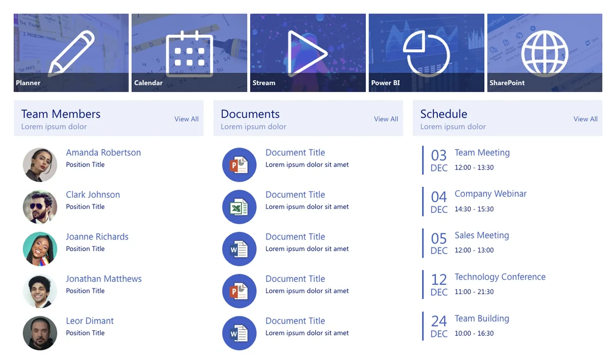616x364 pixels.
Task: Click Clark Johnson's profile photo
Action: point(40,207)
